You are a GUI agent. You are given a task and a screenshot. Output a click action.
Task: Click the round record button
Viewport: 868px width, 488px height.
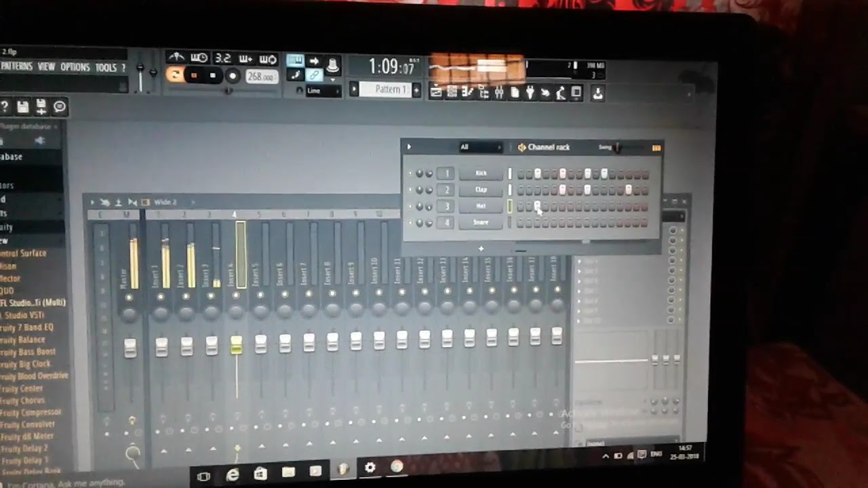pyautogui.click(x=232, y=77)
